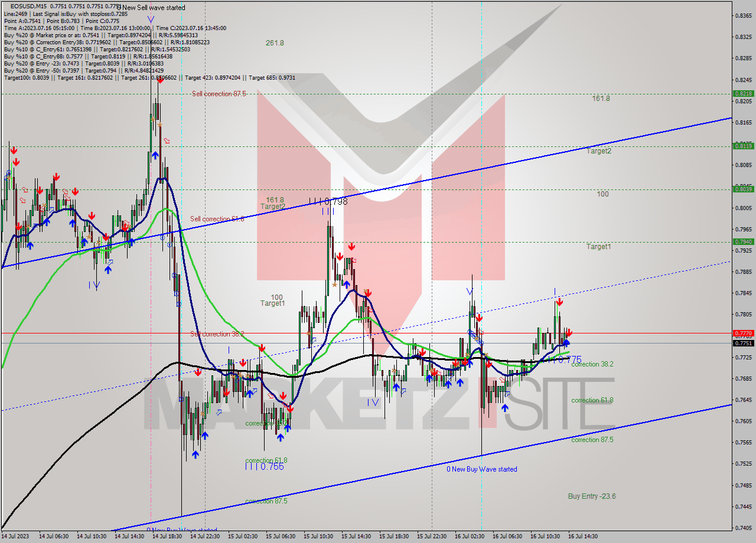Click the 0.7605 price axis value
The height and width of the screenshot is (543, 756).
click(x=743, y=421)
